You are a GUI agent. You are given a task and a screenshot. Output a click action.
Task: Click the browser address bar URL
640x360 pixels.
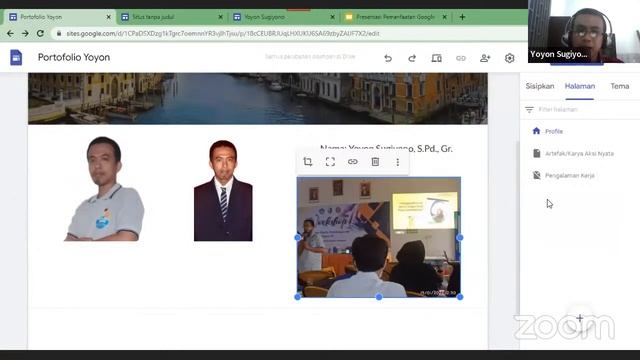223,33
